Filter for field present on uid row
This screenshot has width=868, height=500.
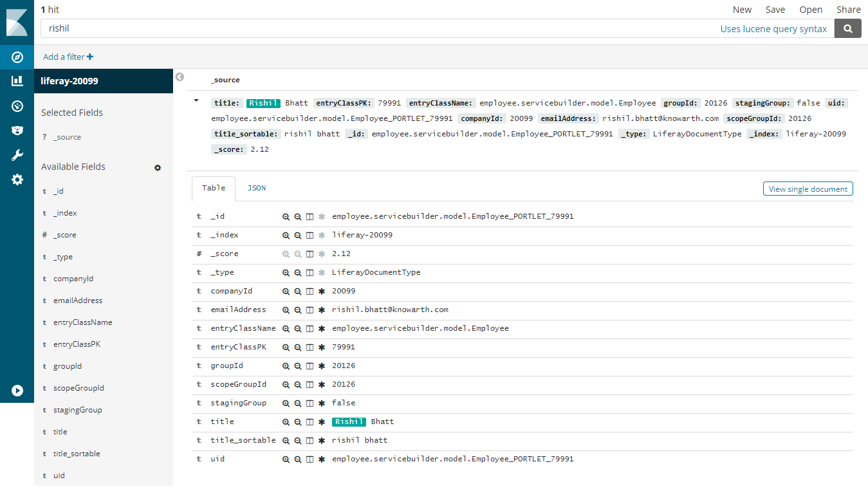321,459
